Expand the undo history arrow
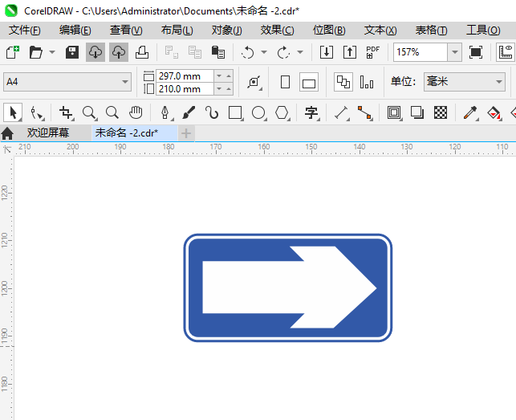516x420 pixels. [x=264, y=52]
